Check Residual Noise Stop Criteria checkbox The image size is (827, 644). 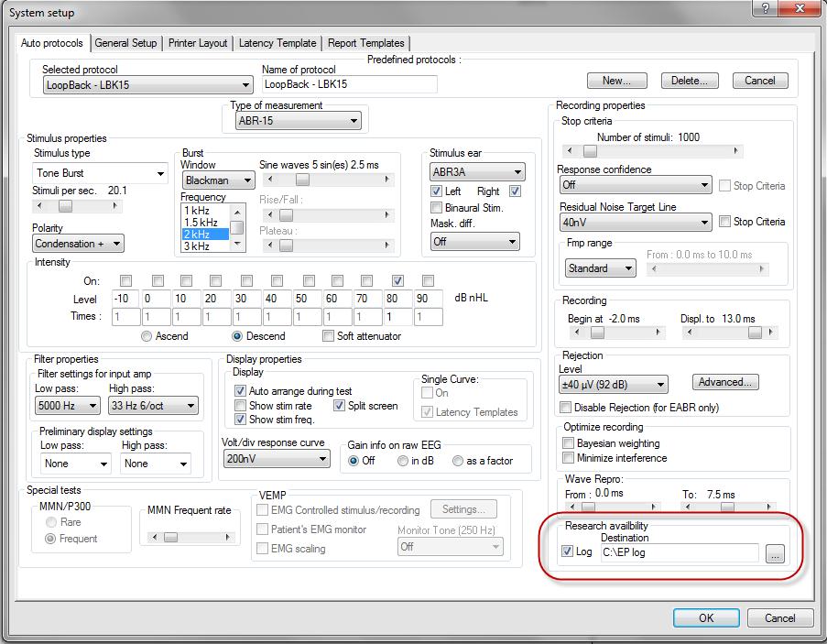pyautogui.click(x=724, y=222)
